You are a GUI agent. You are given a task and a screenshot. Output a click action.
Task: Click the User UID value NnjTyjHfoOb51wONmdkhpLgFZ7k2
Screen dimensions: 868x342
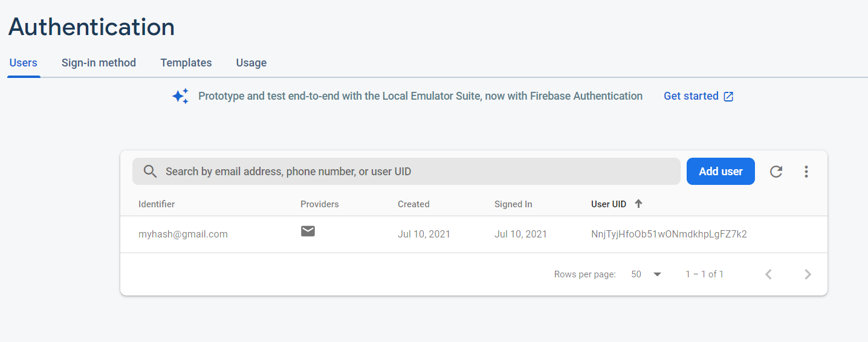pyautogui.click(x=669, y=234)
